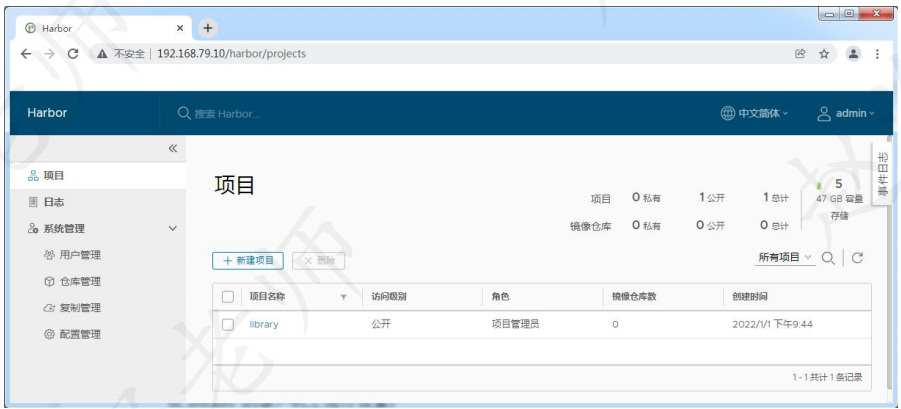Open 日志 in the sidebar
This screenshot has height=409, width=901.
point(98,202)
